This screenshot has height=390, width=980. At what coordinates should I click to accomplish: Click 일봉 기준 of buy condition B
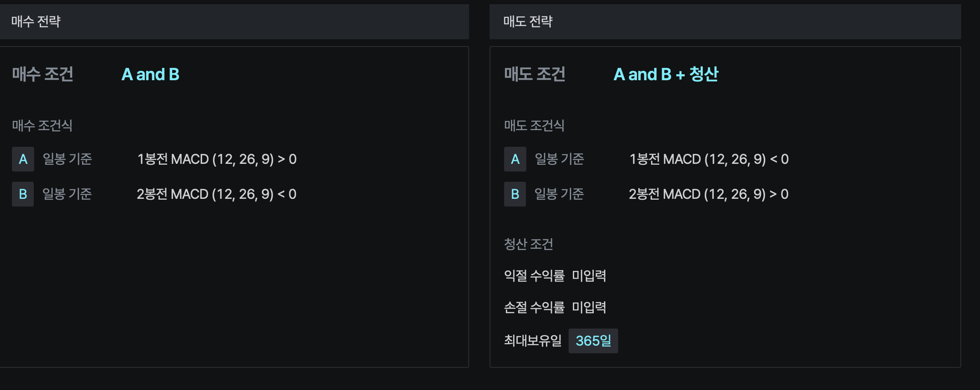tap(67, 194)
